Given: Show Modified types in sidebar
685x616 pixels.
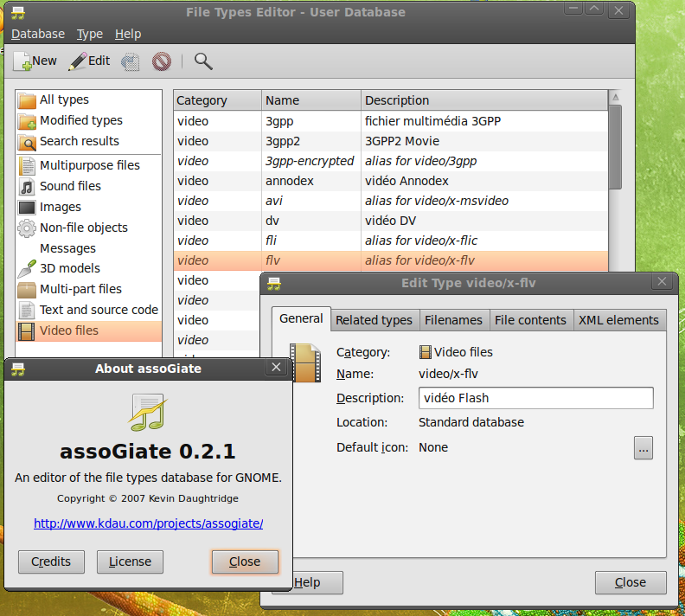Looking at the screenshot, I should click(x=80, y=120).
